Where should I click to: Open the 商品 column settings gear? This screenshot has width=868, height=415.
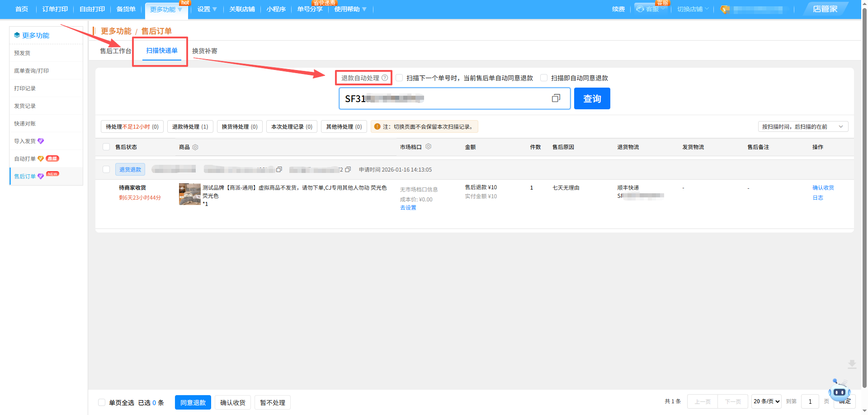[195, 147]
